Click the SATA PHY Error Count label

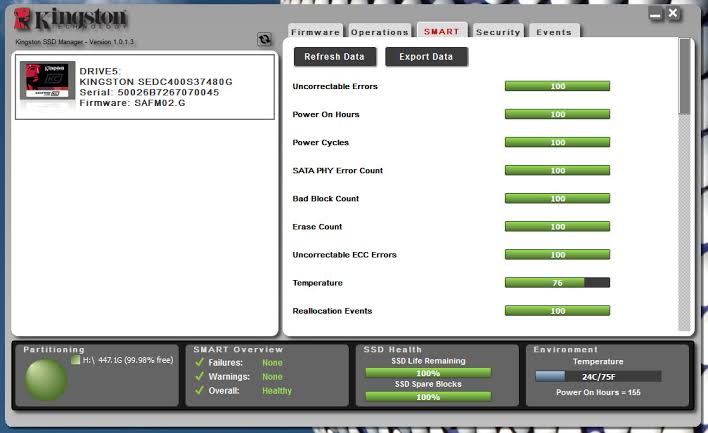coord(338,171)
